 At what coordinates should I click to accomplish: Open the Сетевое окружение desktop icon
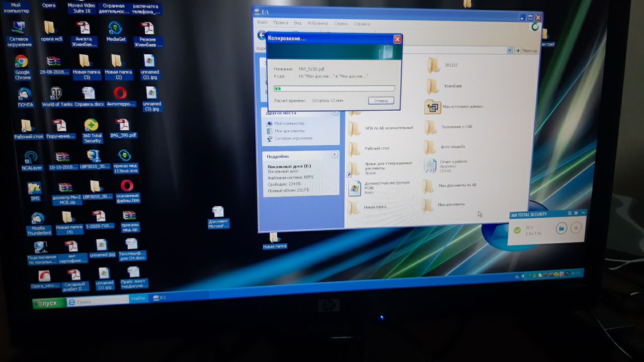(19, 34)
